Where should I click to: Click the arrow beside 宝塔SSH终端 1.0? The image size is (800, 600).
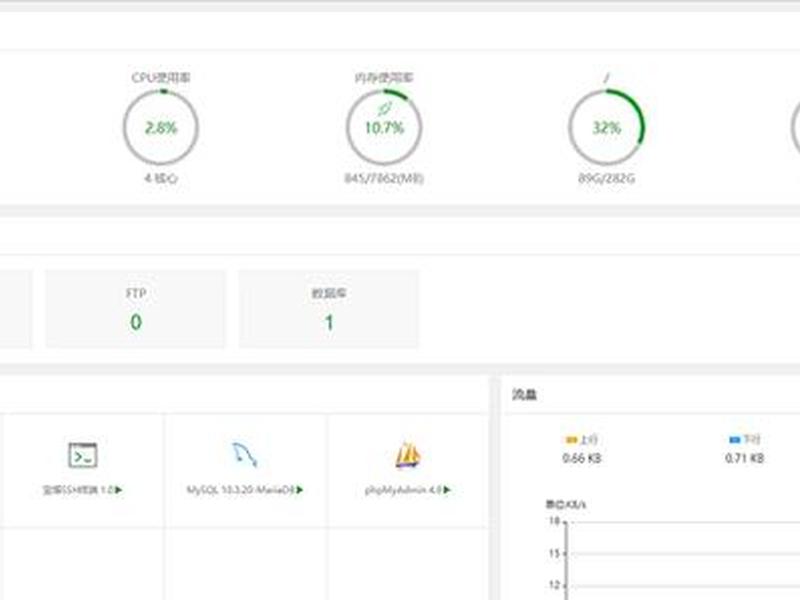pyautogui.click(x=119, y=490)
